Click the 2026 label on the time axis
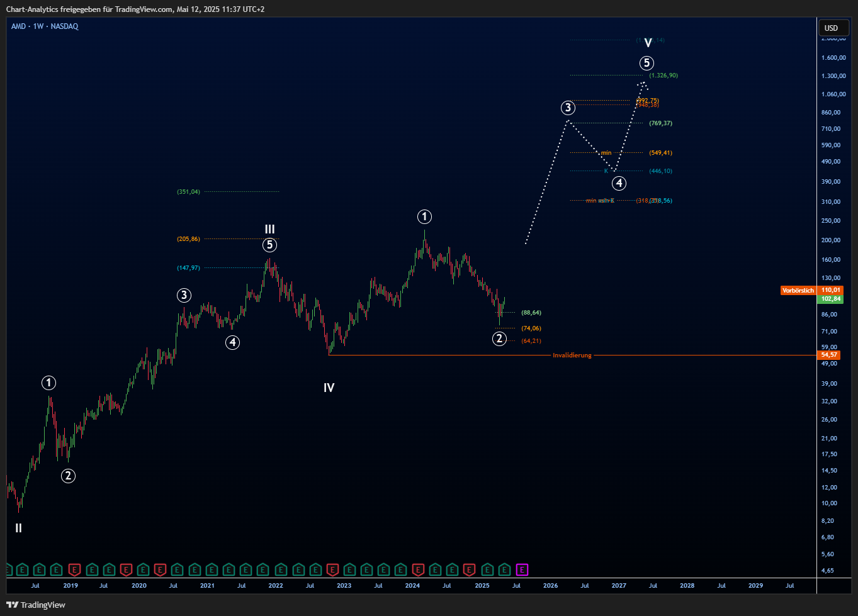Screen dimensions: 858x616 click(550, 586)
